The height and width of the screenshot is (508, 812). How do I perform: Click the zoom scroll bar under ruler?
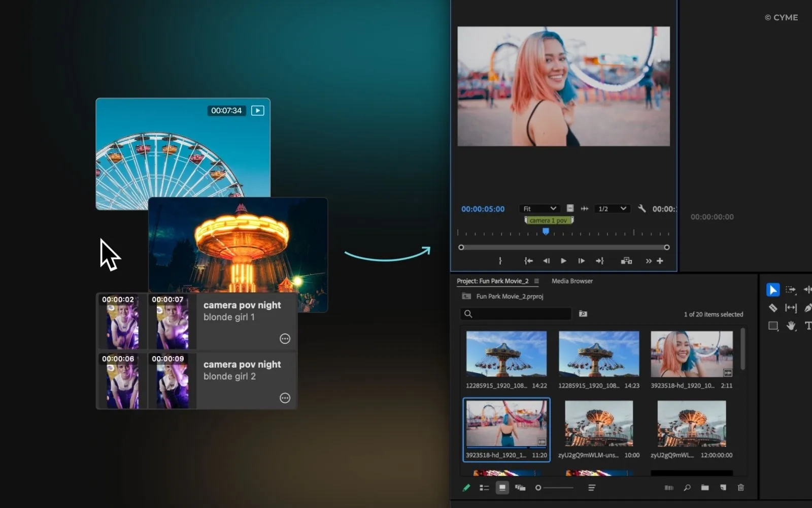pyautogui.click(x=564, y=247)
